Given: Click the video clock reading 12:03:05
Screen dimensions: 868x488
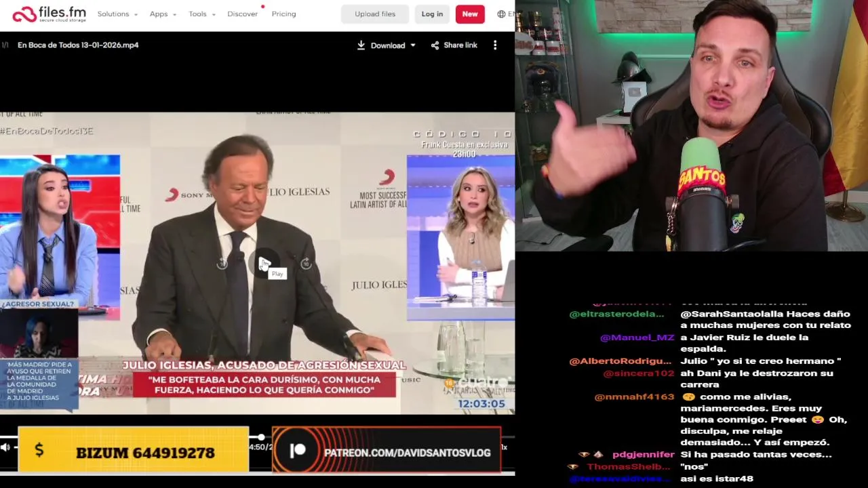Looking at the screenshot, I should 481,404.
